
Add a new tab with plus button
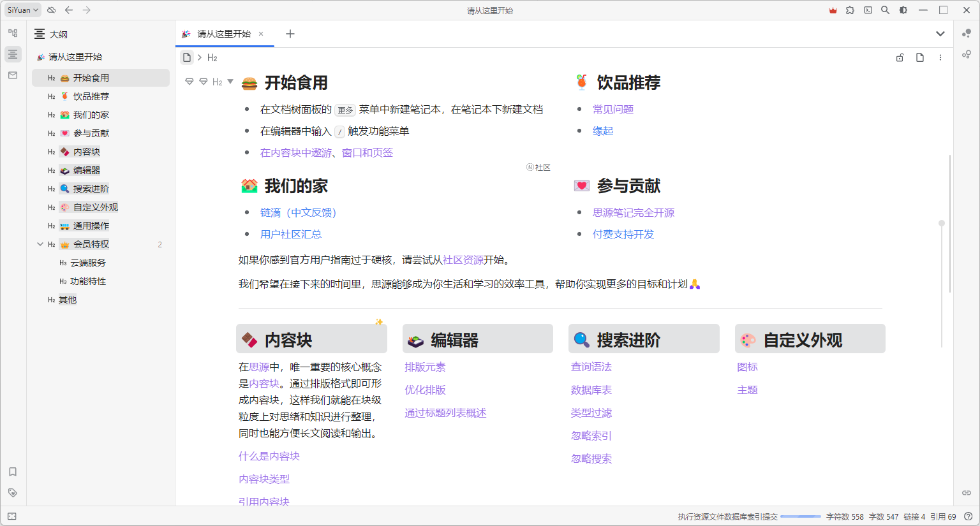pos(290,34)
